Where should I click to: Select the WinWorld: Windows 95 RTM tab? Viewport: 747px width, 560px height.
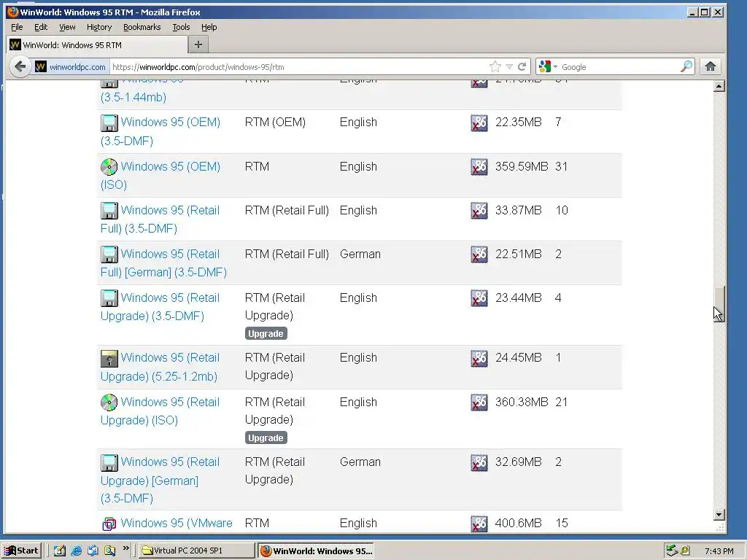pyautogui.click(x=97, y=44)
